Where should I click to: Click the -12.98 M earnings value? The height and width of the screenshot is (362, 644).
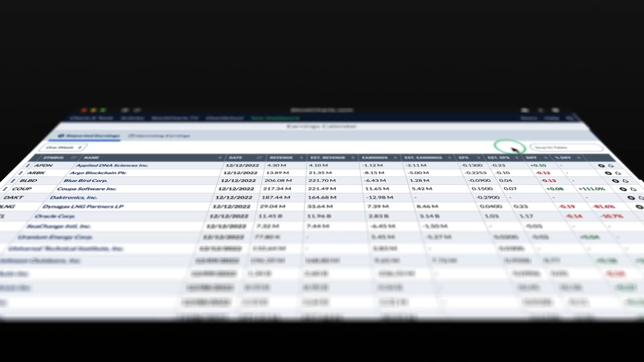click(380, 198)
